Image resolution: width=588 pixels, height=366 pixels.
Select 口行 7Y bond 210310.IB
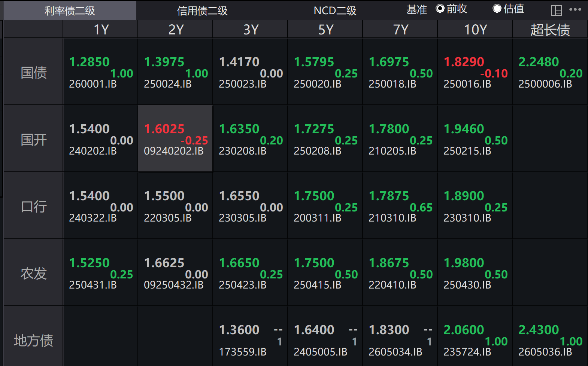(x=400, y=206)
